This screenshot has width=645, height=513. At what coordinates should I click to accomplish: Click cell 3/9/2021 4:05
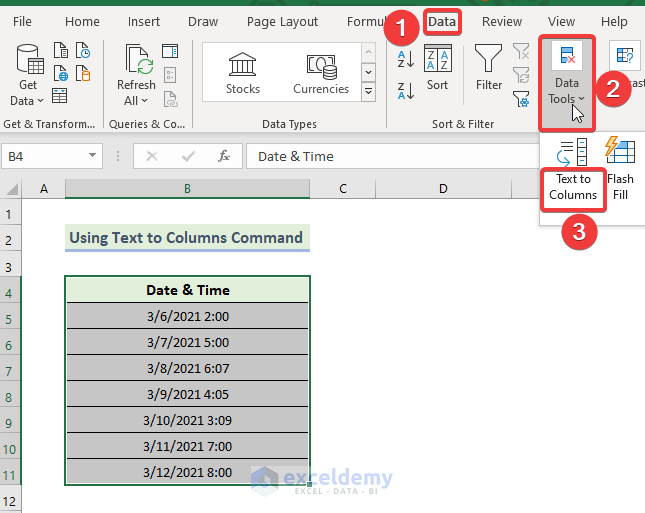[187, 394]
